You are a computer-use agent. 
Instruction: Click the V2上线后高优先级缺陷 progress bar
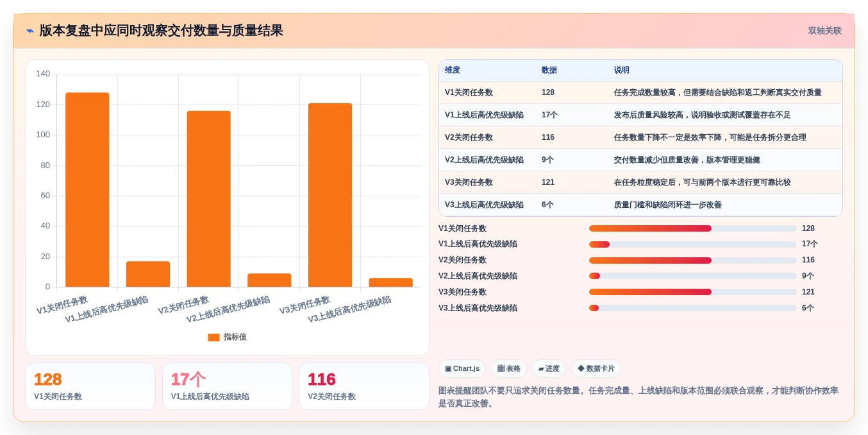pos(693,276)
